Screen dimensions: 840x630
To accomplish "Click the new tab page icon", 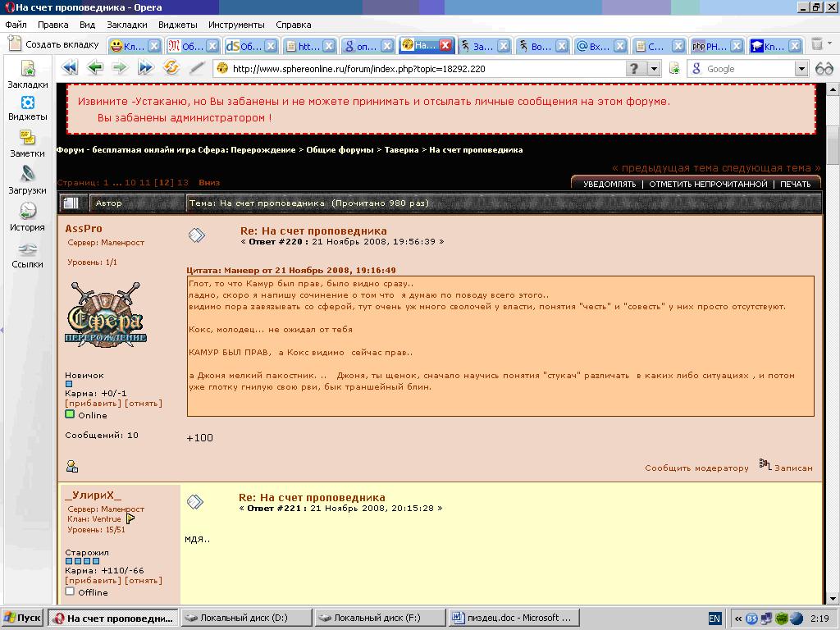I will coord(15,44).
